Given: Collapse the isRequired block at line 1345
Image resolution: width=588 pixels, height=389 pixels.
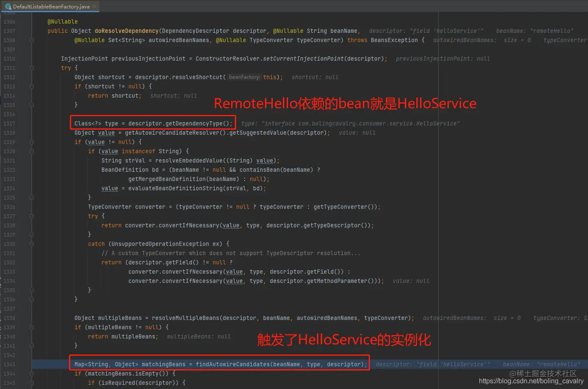Looking at the screenshot, I should click(32, 383).
